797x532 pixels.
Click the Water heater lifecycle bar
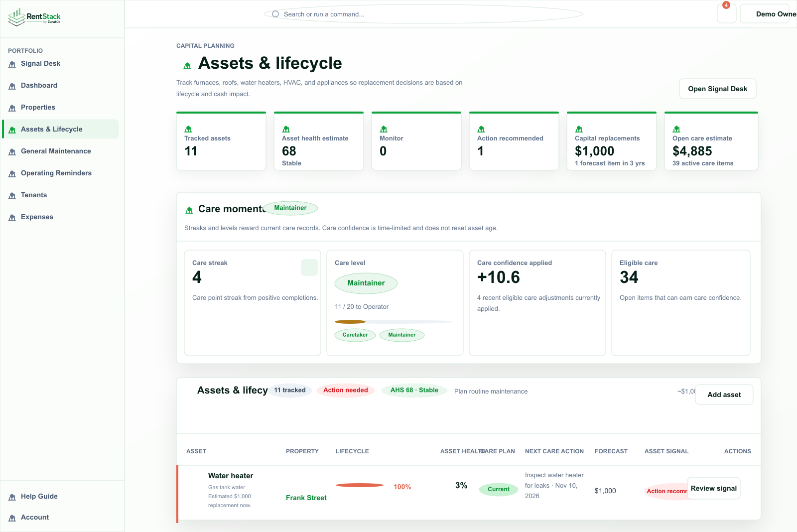click(x=360, y=485)
